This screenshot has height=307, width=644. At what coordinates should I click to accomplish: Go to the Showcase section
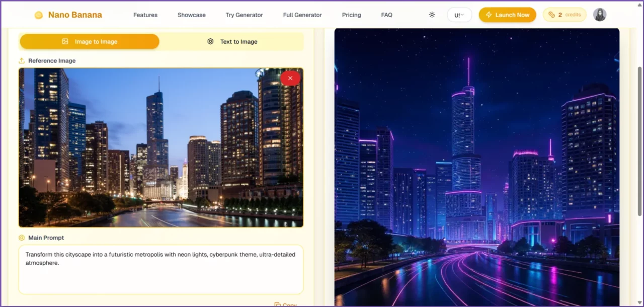coord(191,15)
